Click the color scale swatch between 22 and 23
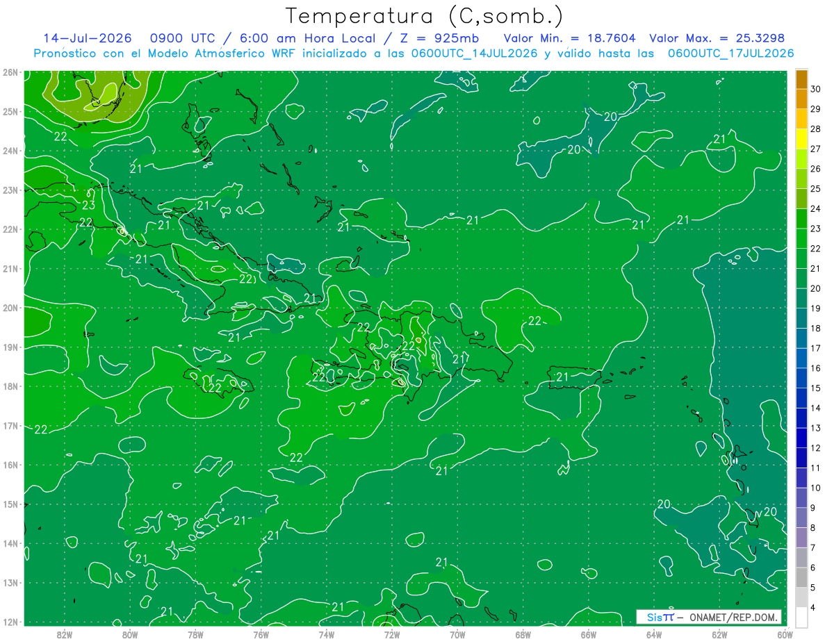This screenshot has width=834, height=644. click(x=801, y=239)
